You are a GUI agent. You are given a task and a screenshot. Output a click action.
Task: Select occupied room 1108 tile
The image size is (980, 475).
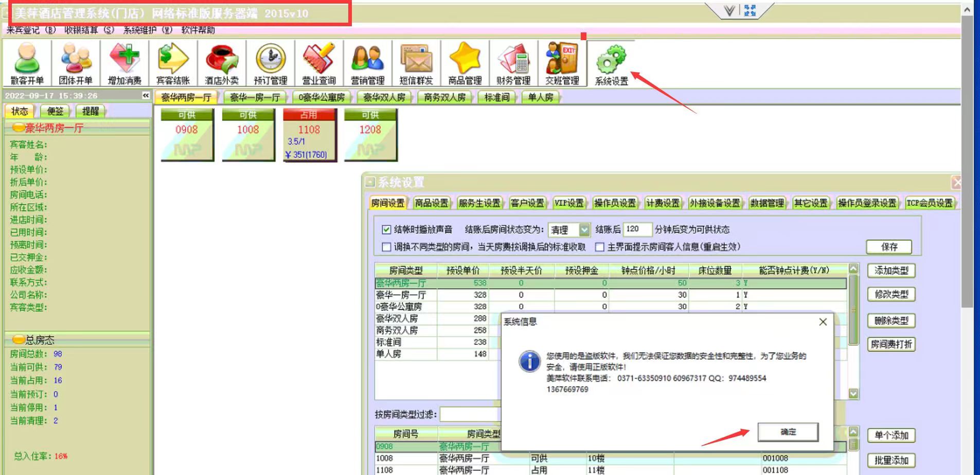(x=309, y=136)
